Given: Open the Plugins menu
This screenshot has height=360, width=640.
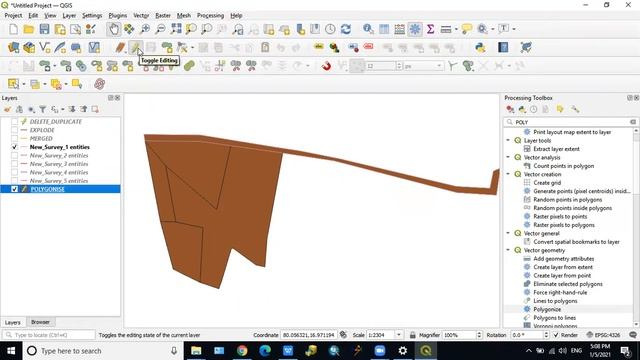Looking at the screenshot, I should coord(118,16).
